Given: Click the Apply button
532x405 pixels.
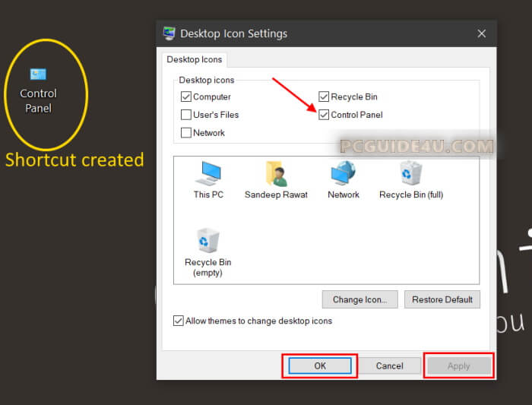Looking at the screenshot, I should [458, 365].
